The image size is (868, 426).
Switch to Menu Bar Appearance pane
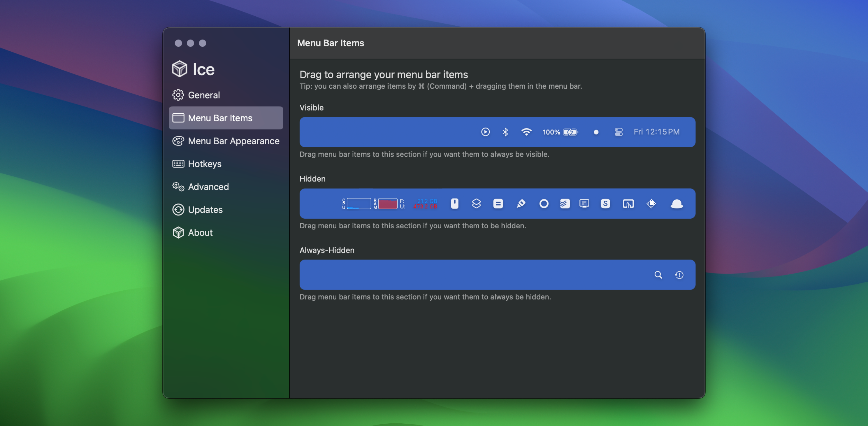point(233,141)
